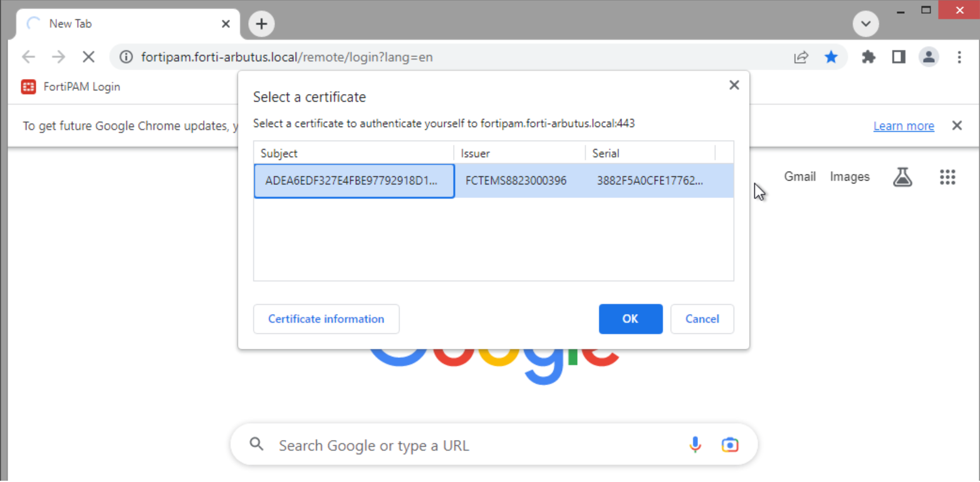Select the ADEA6EDF certificate row
This screenshot has width=980, height=482.
[x=354, y=181]
